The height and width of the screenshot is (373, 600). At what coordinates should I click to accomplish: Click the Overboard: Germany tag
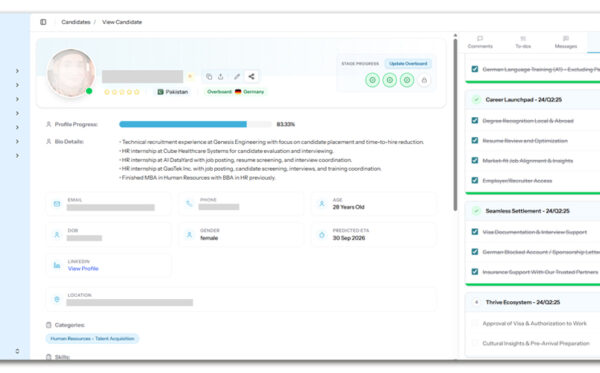[235, 92]
